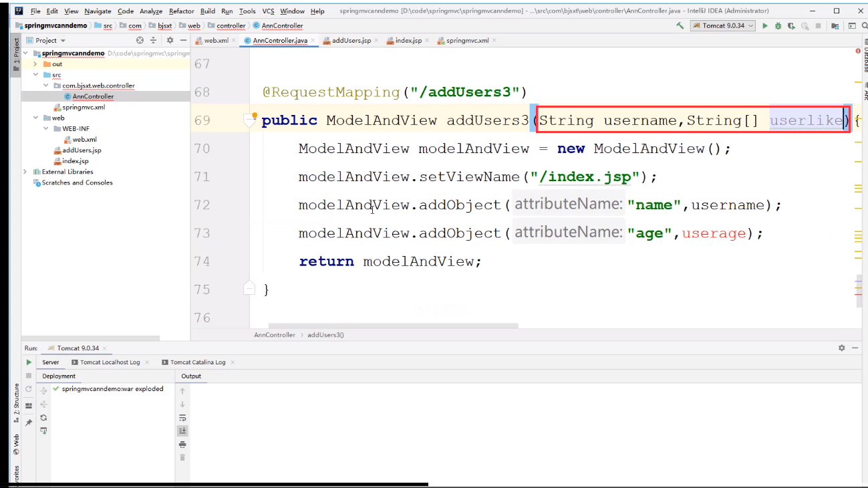The width and height of the screenshot is (868, 488).
Task: Click the refresh deployment circular arrows icon
Action: (43, 417)
